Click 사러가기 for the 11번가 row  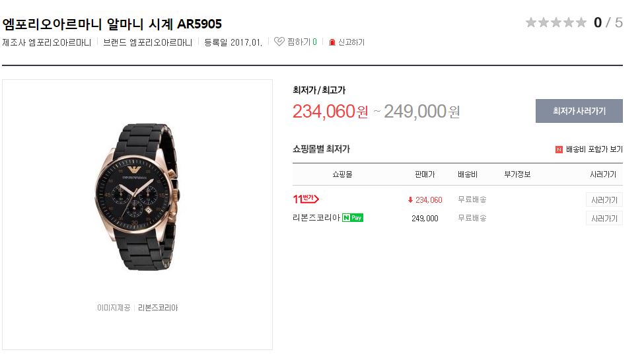[x=604, y=200]
